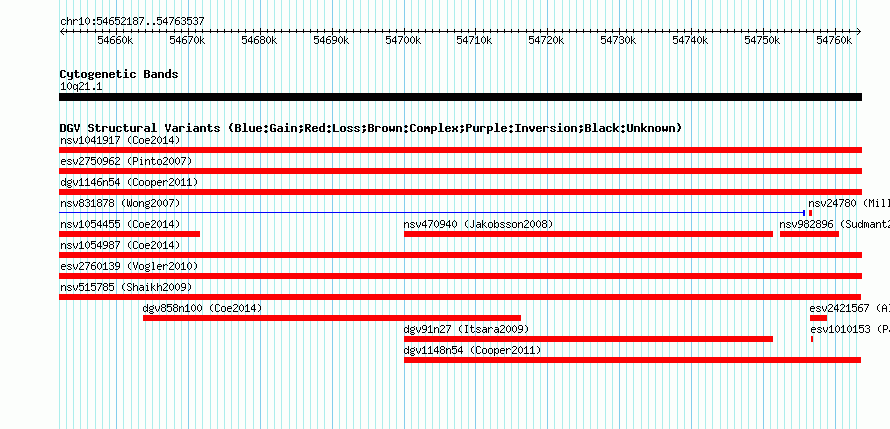Click the blue gain line of nsv831878
The width and height of the screenshot is (890, 429).
tap(432, 213)
